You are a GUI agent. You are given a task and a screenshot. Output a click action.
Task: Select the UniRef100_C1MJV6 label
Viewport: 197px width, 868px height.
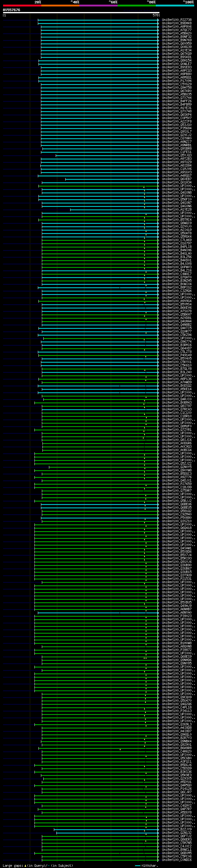click(x=176, y=169)
